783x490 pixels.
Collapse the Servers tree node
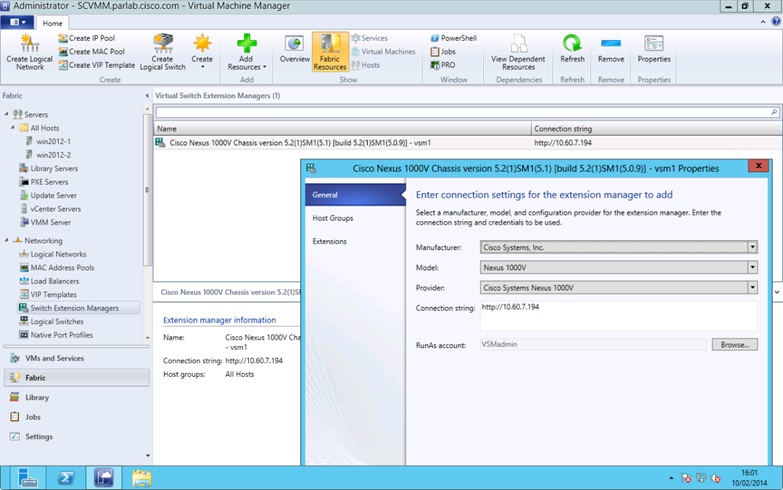6,114
